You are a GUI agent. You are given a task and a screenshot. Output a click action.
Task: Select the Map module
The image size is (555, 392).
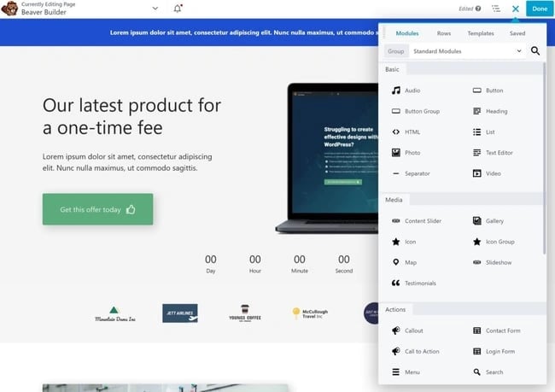coord(404,262)
